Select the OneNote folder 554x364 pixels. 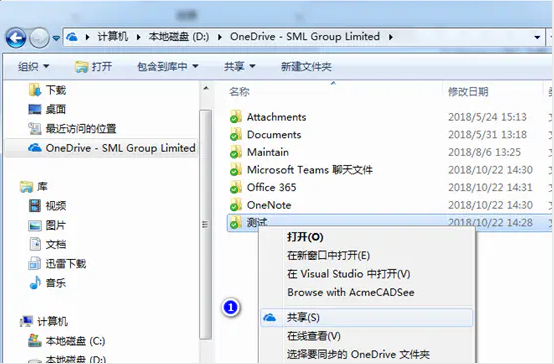click(x=269, y=205)
